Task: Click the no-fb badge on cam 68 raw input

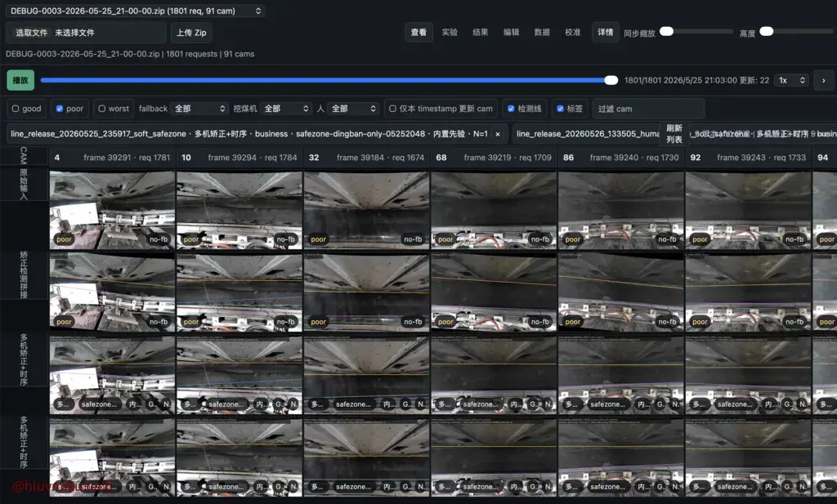Action: click(540, 239)
